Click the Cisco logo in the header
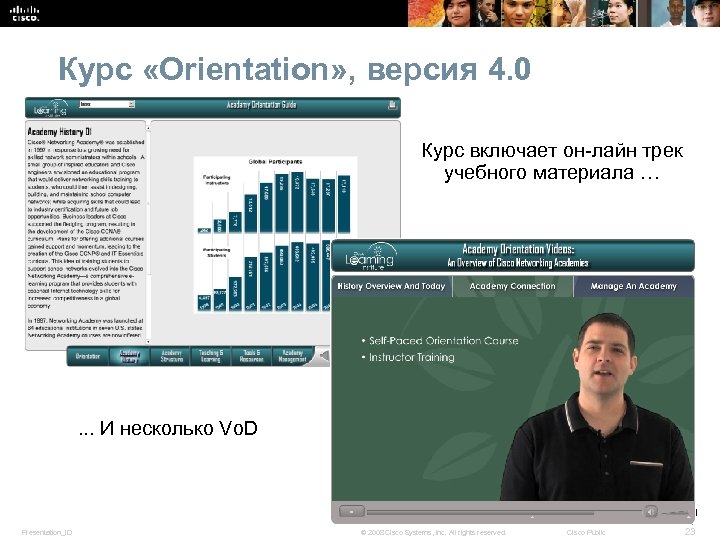Viewport: 720px width, 540px height. (x=25, y=13)
